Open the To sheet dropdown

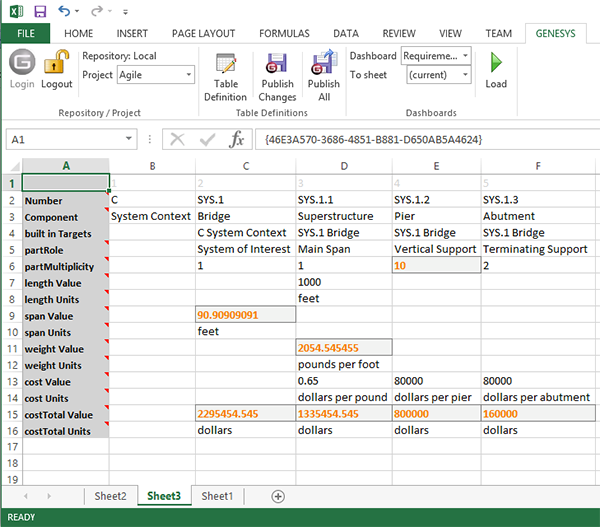click(x=465, y=75)
